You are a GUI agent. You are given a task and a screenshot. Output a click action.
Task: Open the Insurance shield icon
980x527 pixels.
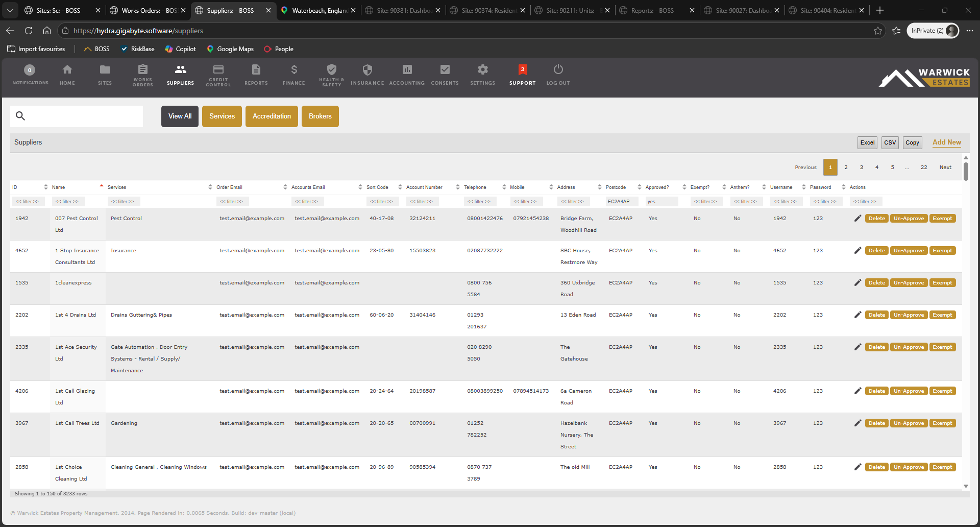click(367, 69)
